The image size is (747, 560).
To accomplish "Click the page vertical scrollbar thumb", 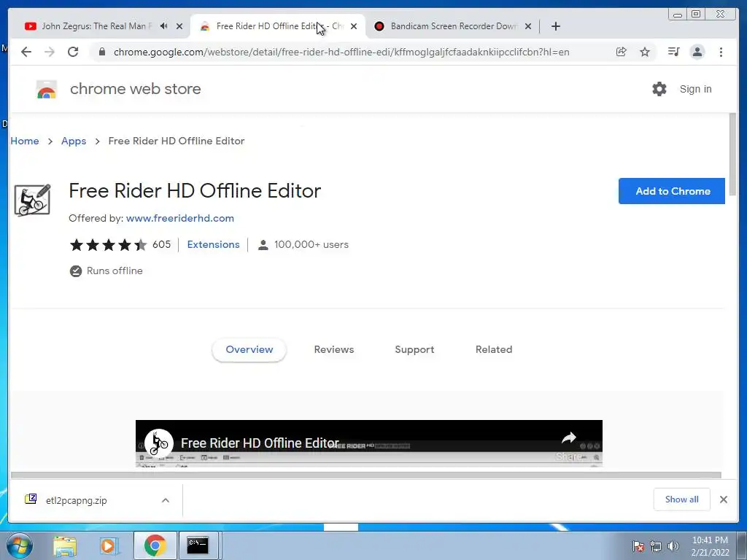I will 732,154.
